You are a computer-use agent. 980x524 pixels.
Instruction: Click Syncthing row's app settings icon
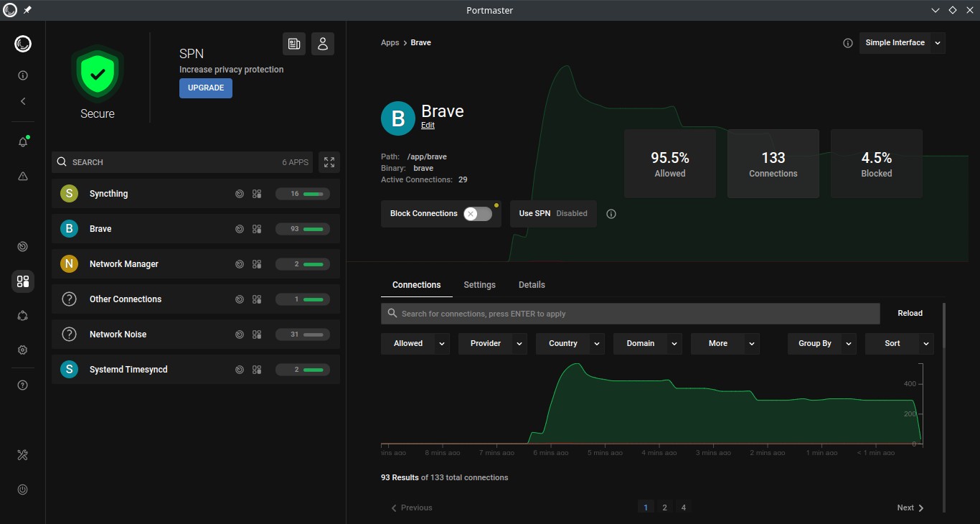257,194
